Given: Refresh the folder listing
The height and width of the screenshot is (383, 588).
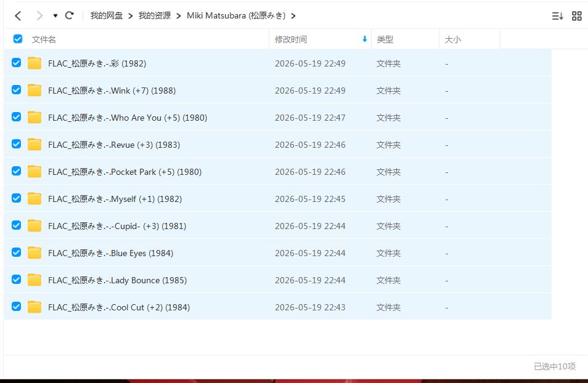Looking at the screenshot, I should click(70, 15).
